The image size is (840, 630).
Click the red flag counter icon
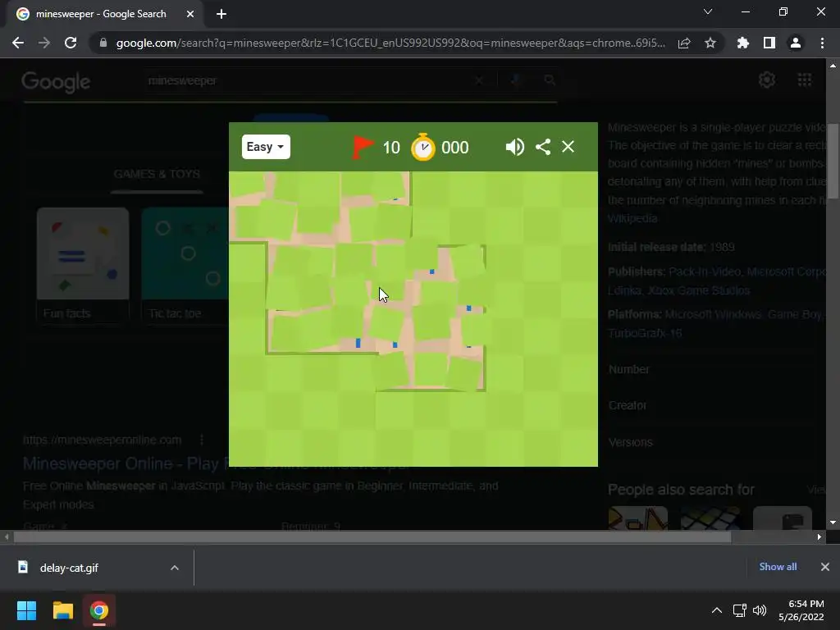pos(363,147)
